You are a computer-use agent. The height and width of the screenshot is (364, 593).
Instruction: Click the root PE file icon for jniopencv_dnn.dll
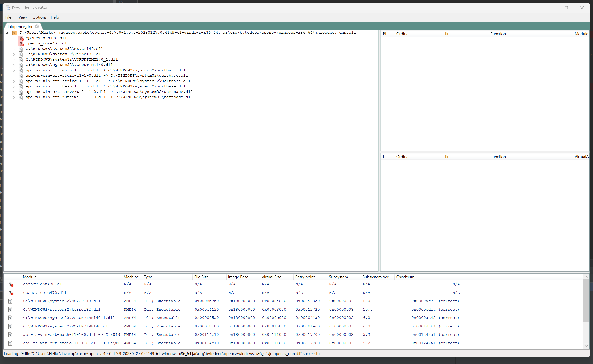[14, 33]
